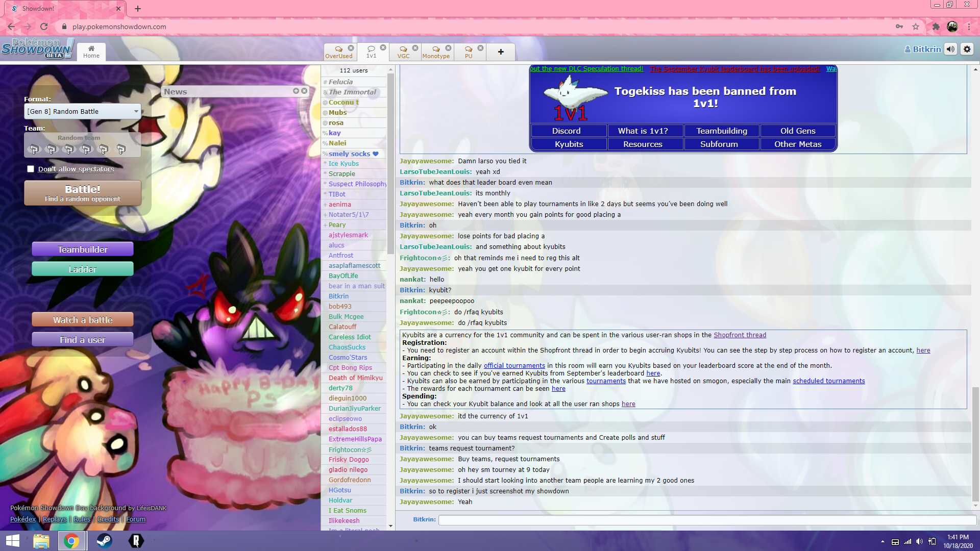
Task: Open the Shopfront thread link
Action: click(x=740, y=335)
